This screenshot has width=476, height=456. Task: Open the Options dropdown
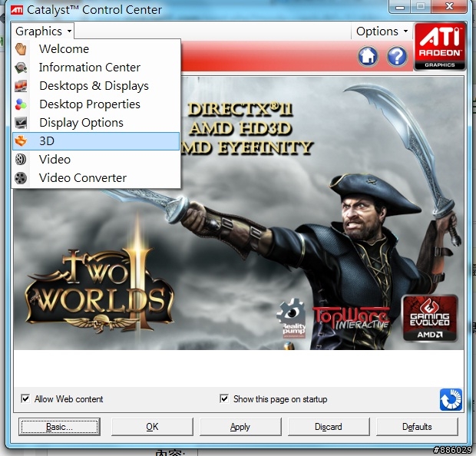pos(382,31)
